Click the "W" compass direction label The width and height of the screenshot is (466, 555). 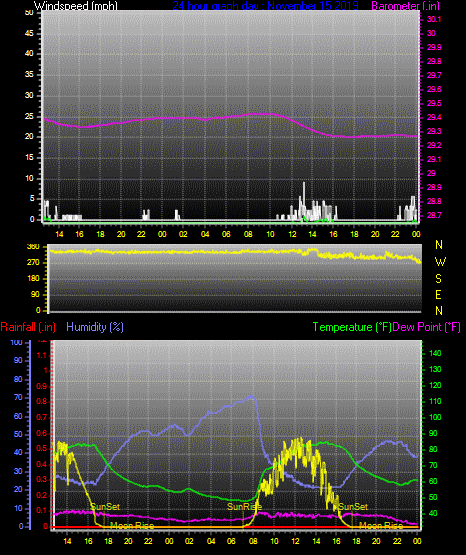(x=440, y=262)
